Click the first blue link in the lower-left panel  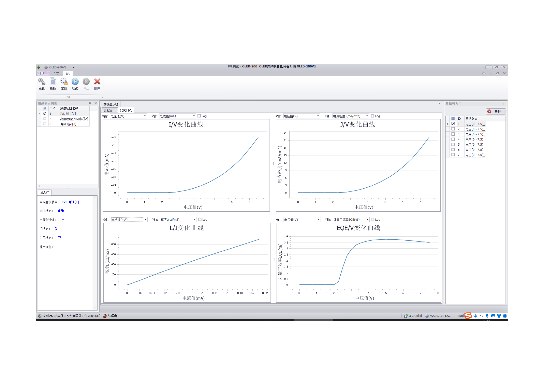[71, 202]
